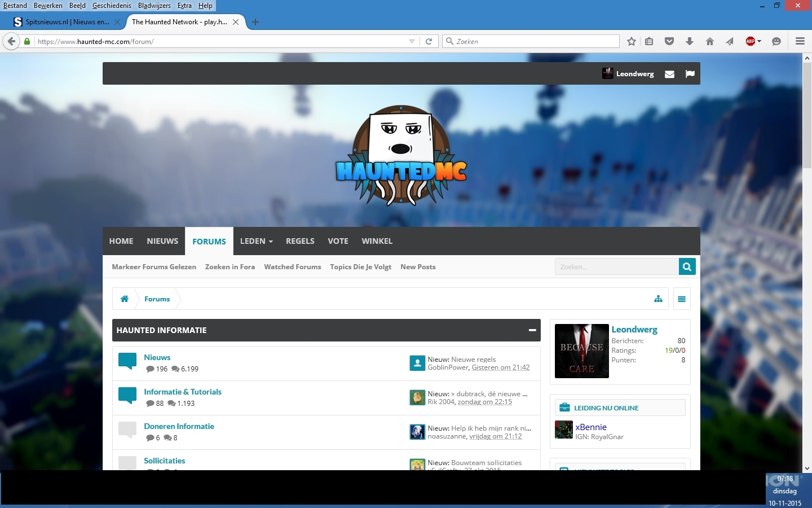Open the xBennie staff profile link

point(591,427)
